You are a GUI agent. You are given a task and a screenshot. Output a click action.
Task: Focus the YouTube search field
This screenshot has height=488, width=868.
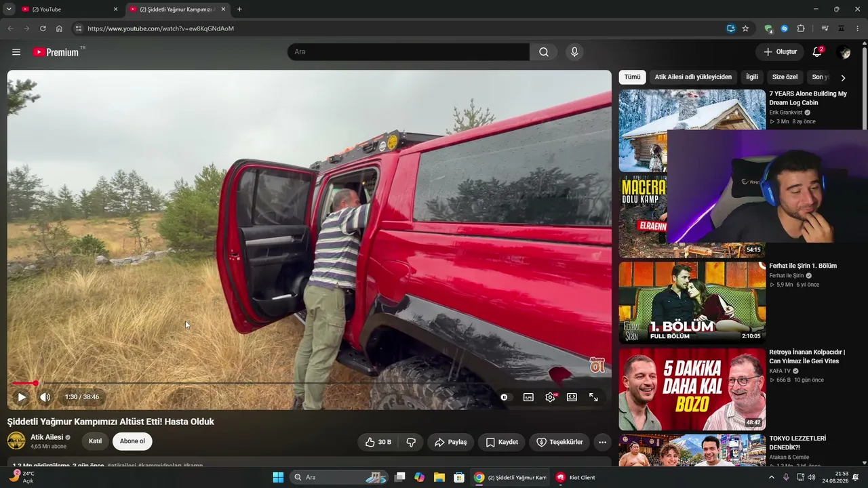point(408,52)
